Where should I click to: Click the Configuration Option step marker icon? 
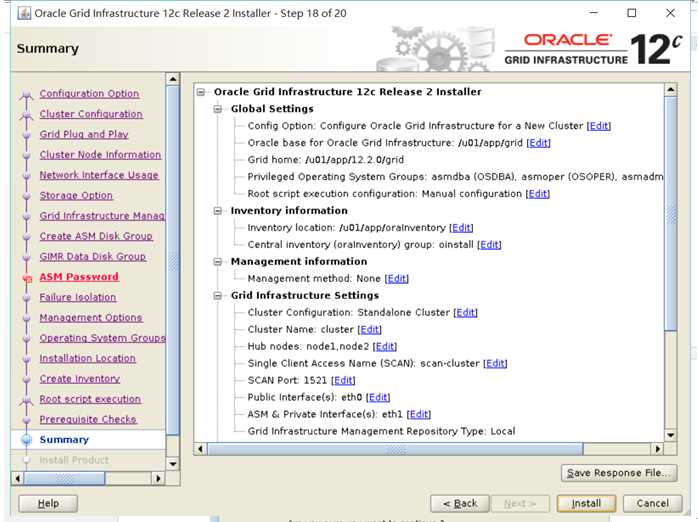(27, 94)
